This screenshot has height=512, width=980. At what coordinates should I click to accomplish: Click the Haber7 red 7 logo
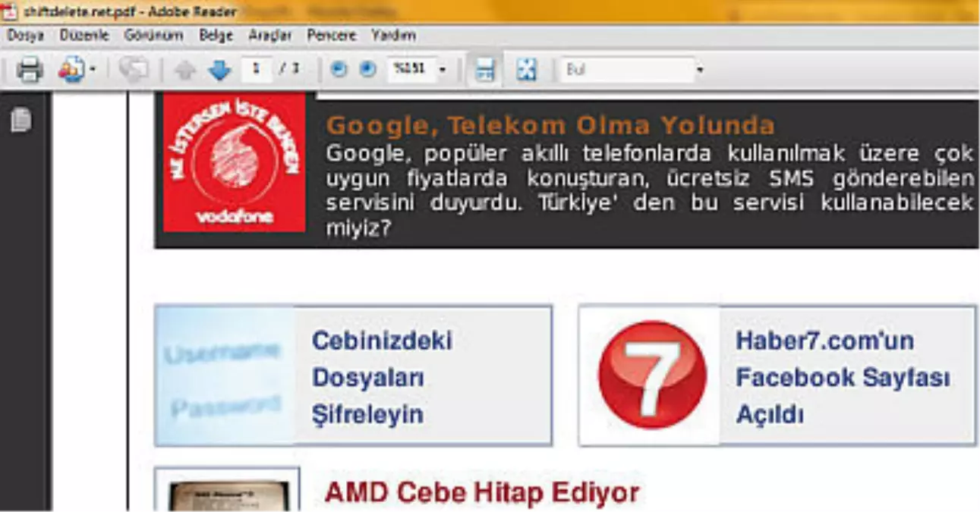click(652, 375)
